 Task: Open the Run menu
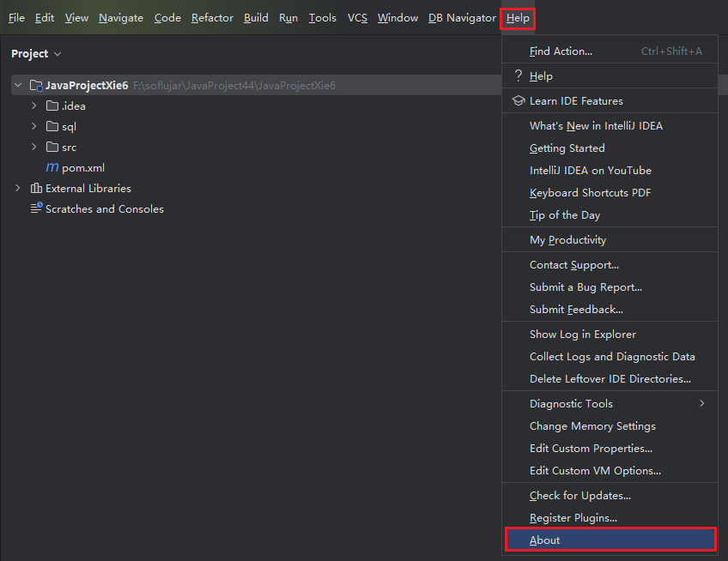(x=288, y=18)
